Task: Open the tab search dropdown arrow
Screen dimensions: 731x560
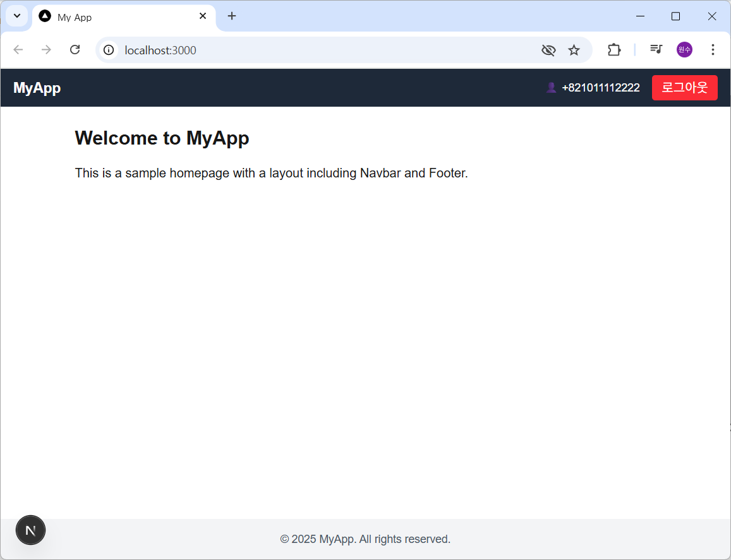Action: (x=17, y=16)
